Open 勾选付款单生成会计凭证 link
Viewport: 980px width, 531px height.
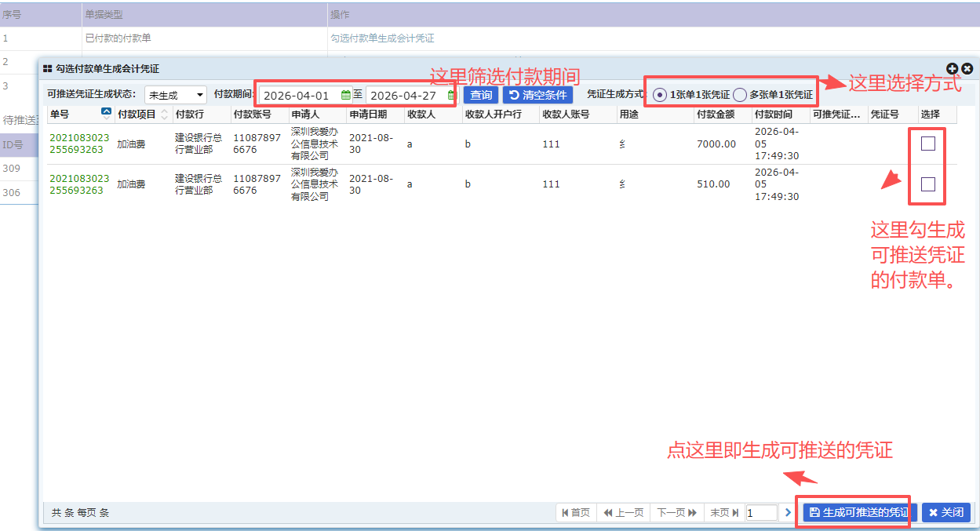(382, 38)
